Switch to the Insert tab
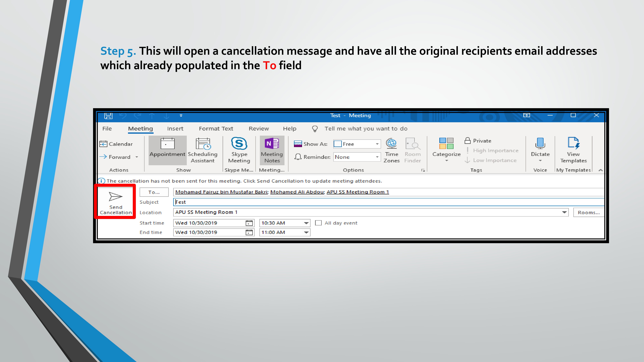Viewport: 644px width, 362px height. click(175, 129)
